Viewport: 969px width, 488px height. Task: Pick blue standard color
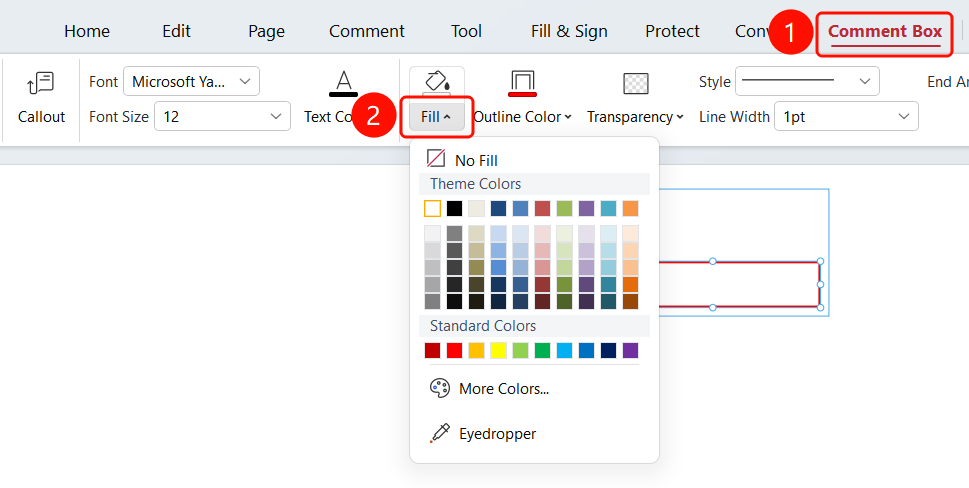[586, 351]
